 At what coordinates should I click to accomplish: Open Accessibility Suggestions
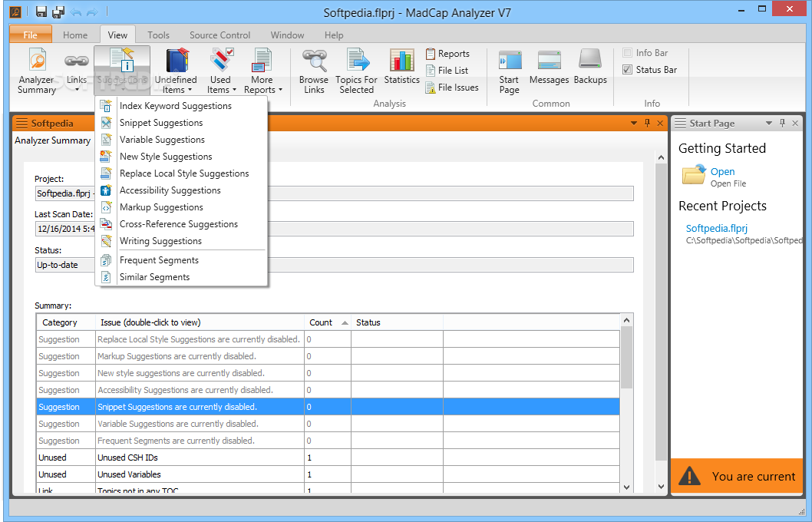(x=181, y=190)
